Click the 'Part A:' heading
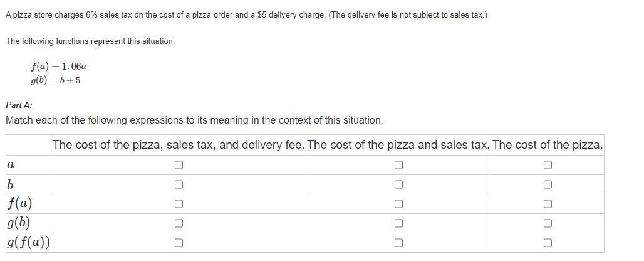The height and width of the screenshot is (261, 644). click(x=19, y=105)
